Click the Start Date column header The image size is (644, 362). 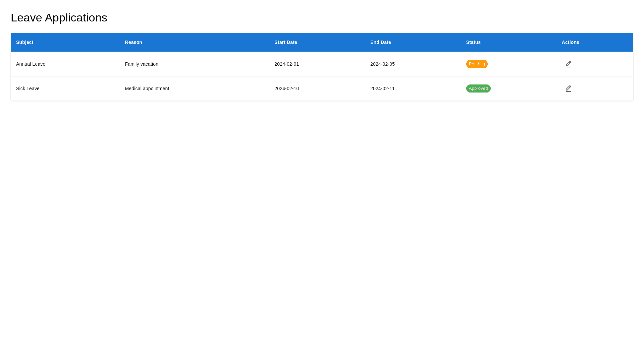pyautogui.click(x=285, y=42)
